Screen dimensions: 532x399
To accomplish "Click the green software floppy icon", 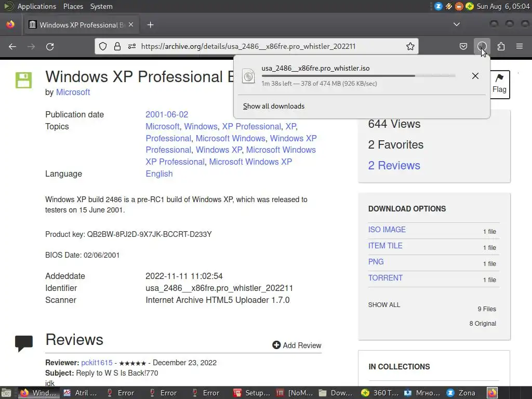I will pyautogui.click(x=24, y=80).
